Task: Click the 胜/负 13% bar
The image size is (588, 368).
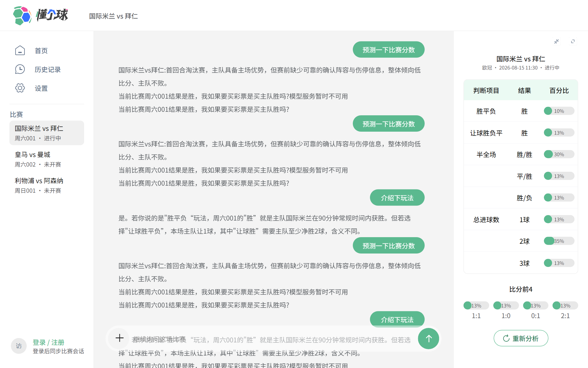Action: pos(559,198)
